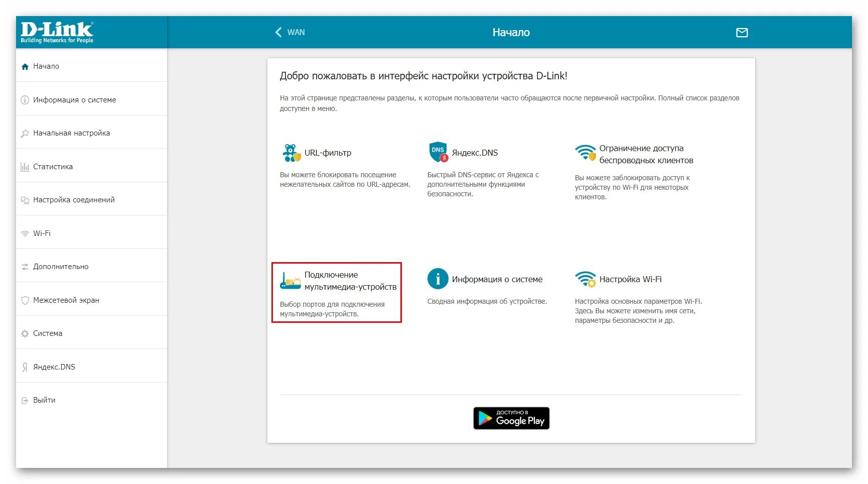Open Межсетевой экран section
Viewport: 868px width, 484px height.
tap(91, 300)
